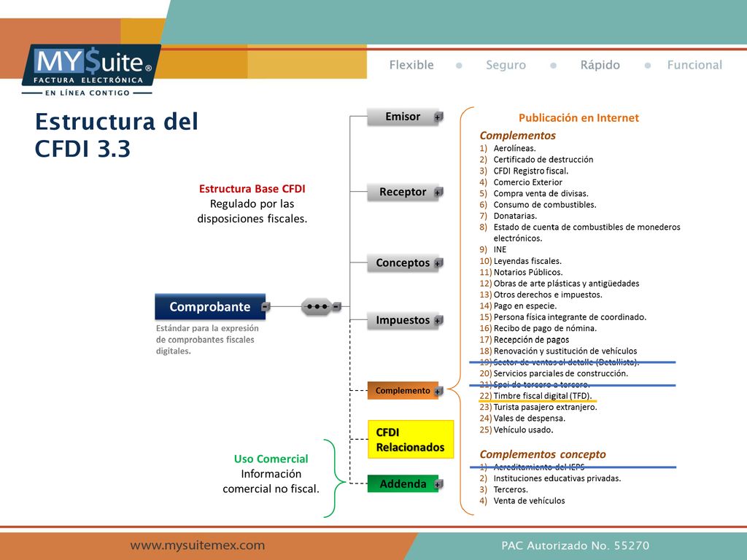The width and height of the screenshot is (747, 560).
Task: Click 'Turista pasajero extranjero.'
Action: (545, 408)
